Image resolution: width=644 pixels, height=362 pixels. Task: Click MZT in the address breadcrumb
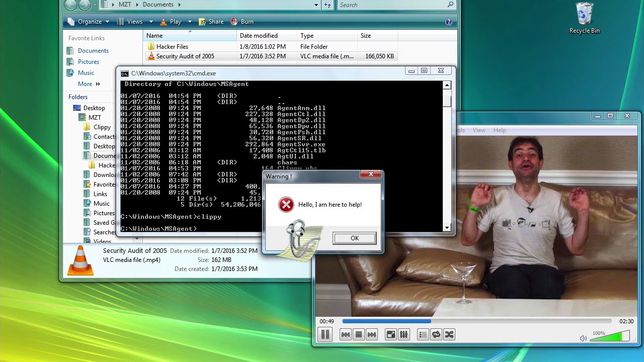(125, 5)
